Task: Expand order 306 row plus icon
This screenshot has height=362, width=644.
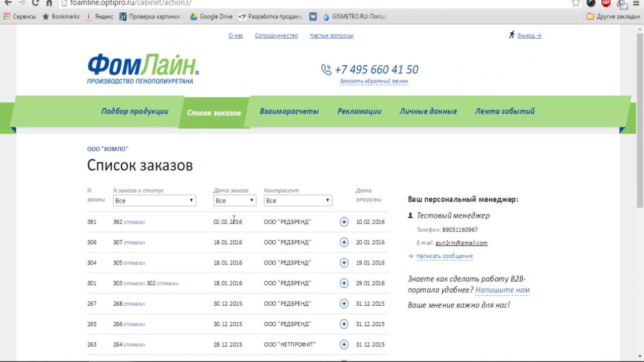Action: 344,242
